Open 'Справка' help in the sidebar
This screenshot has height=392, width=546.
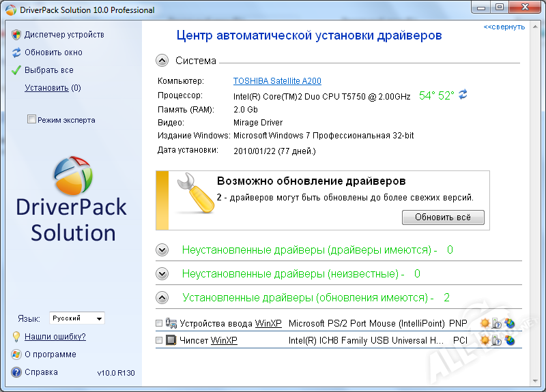(41, 372)
